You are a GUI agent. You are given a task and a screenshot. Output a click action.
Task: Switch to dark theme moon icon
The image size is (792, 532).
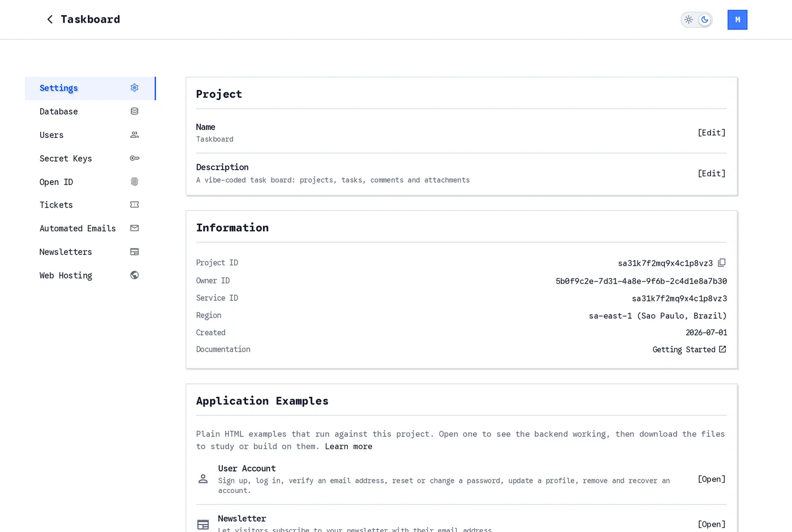(x=705, y=20)
